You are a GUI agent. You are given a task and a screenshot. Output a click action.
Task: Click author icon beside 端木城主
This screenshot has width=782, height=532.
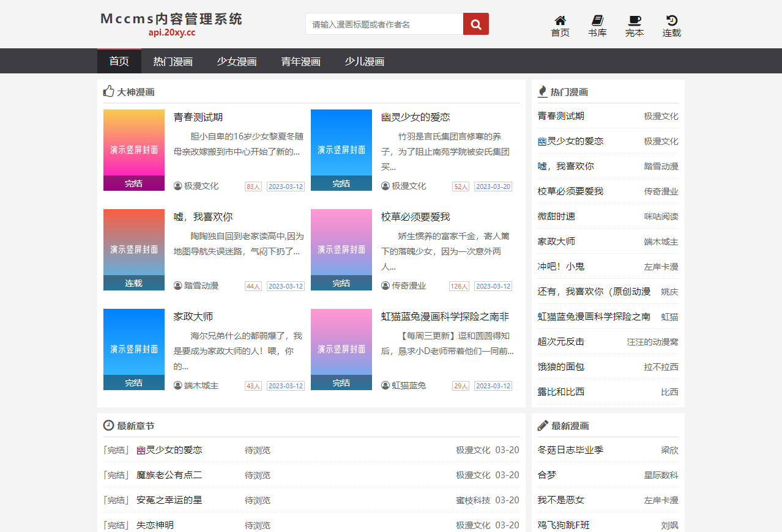click(178, 385)
